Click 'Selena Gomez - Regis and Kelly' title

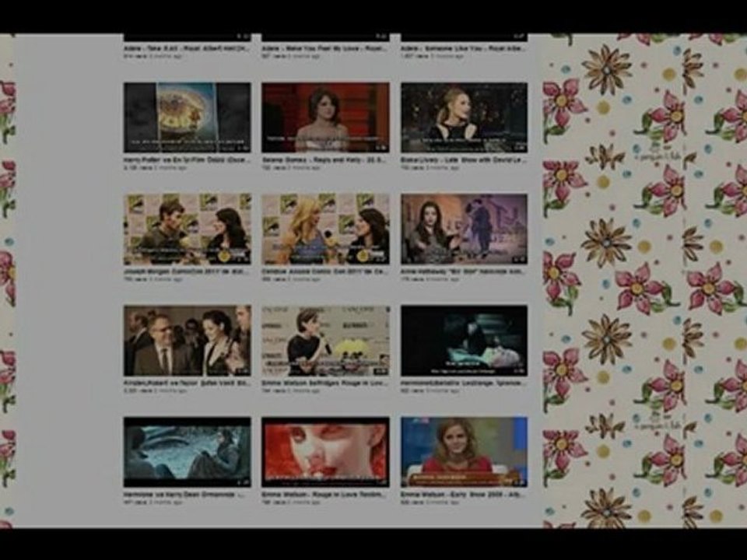[x=325, y=160]
